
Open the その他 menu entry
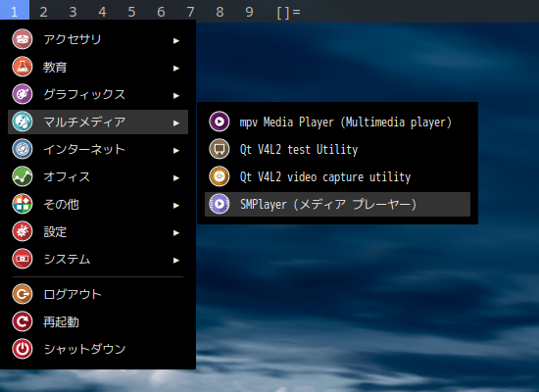(98, 204)
